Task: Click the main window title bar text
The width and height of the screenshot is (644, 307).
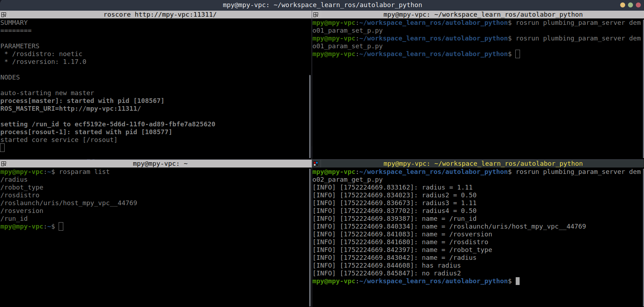Action: point(322,5)
